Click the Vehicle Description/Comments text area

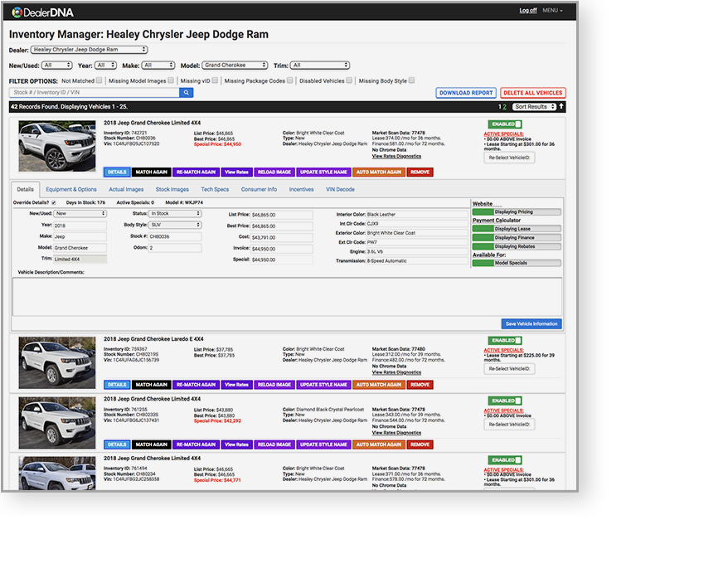287,297
